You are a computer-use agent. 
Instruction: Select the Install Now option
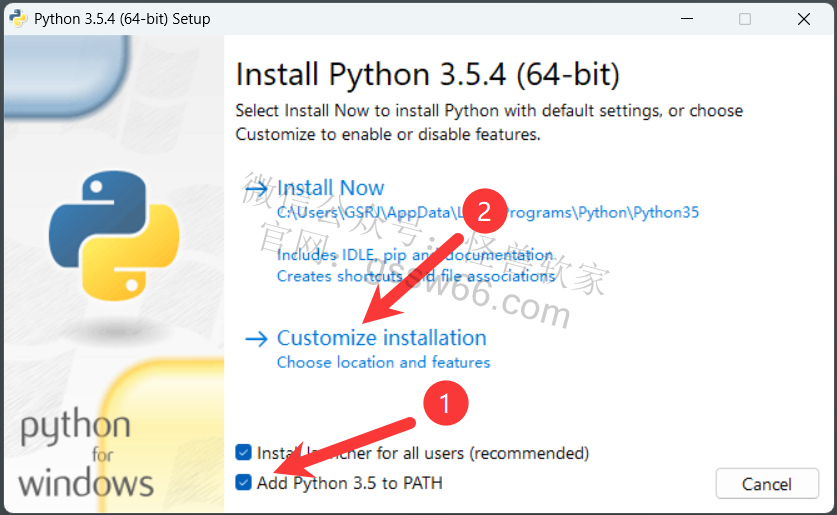click(x=330, y=188)
